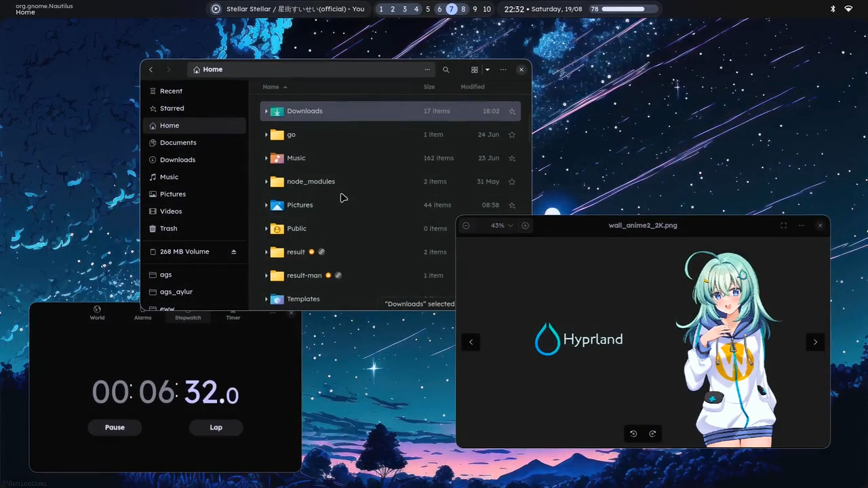Toggle fullscreen in image viewer

(x=783, y=226)
